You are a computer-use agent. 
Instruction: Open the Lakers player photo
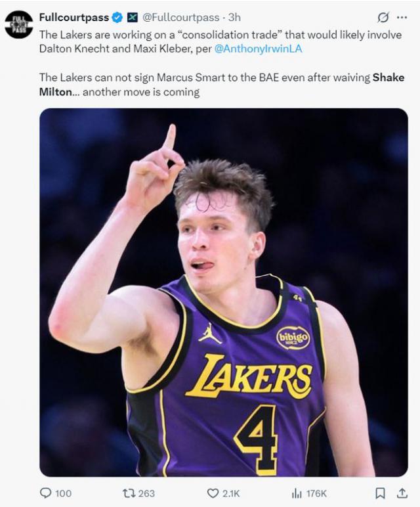pyautogui.click(x=223, y=292)
